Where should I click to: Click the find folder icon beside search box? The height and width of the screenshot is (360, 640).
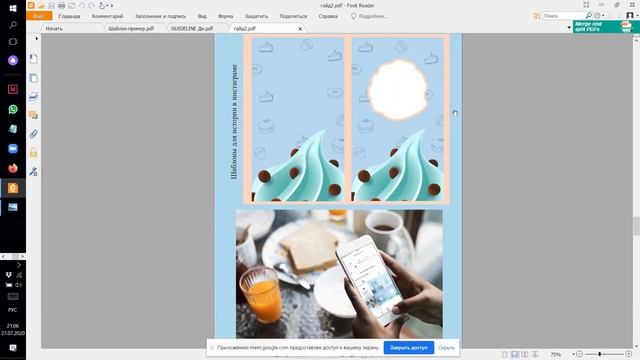point(537,16)
